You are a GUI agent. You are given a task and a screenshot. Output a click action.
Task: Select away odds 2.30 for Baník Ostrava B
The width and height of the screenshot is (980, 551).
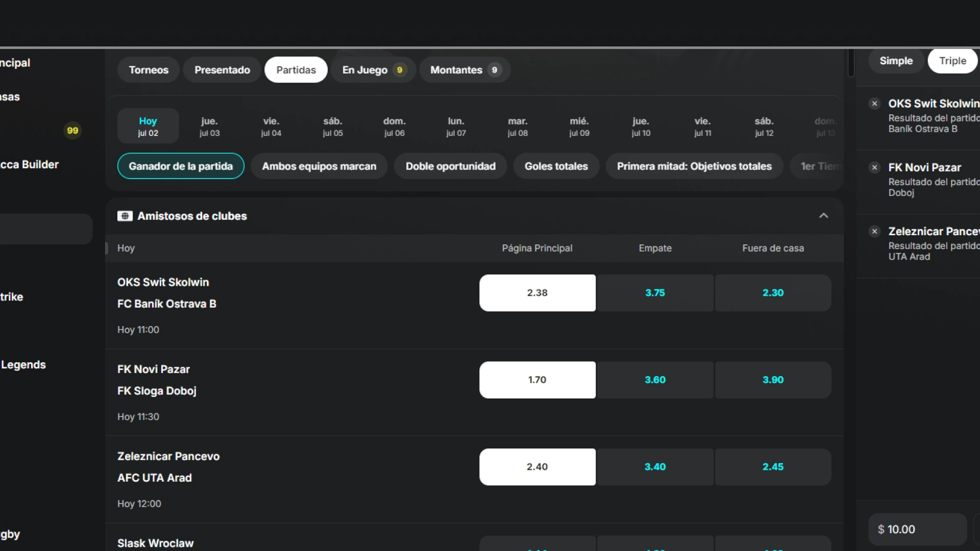pyautogui.click(x=773, y=293)
